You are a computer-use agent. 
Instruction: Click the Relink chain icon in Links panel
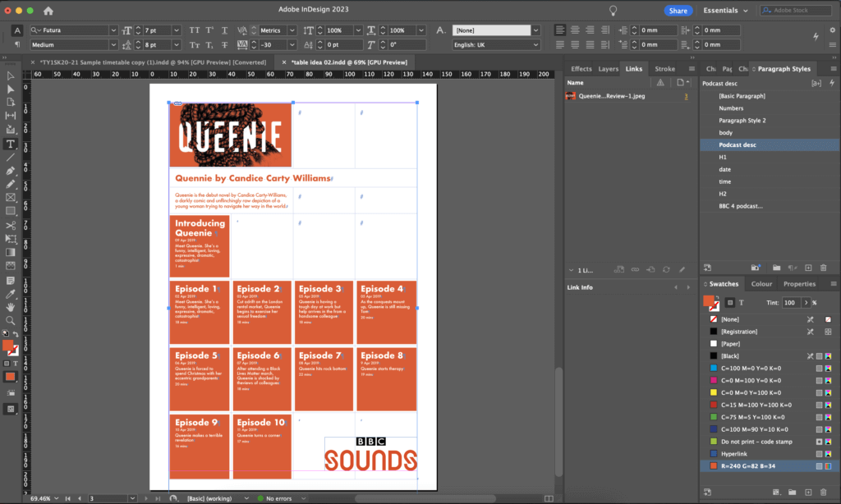click(x=635, y=270)
